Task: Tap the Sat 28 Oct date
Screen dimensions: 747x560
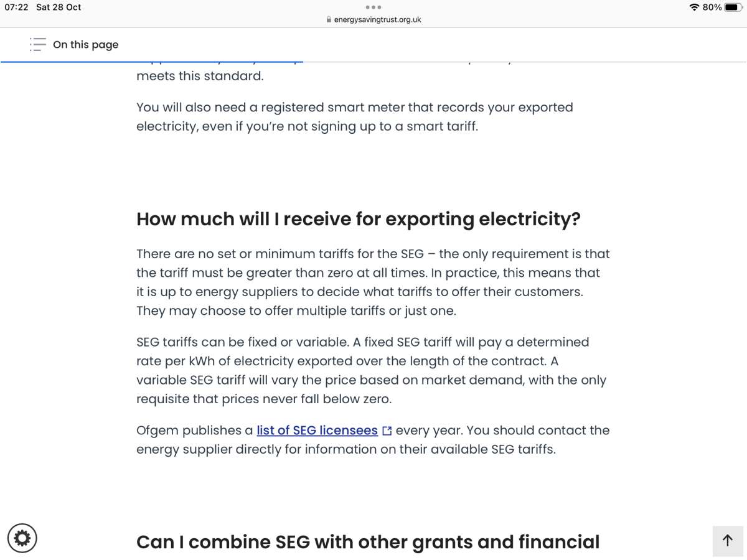Action: pos(59,7)
